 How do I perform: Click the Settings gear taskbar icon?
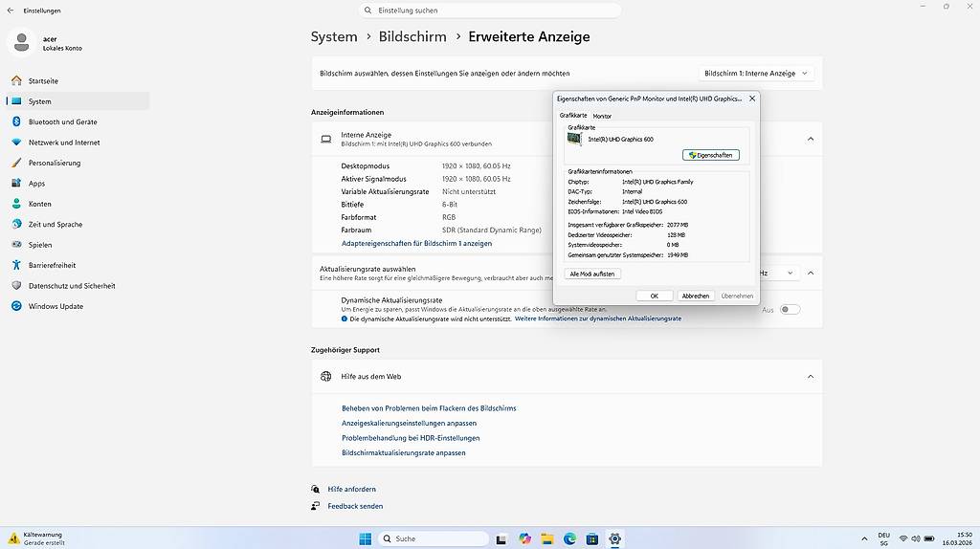pyautogui.click(x=615, y=538)
